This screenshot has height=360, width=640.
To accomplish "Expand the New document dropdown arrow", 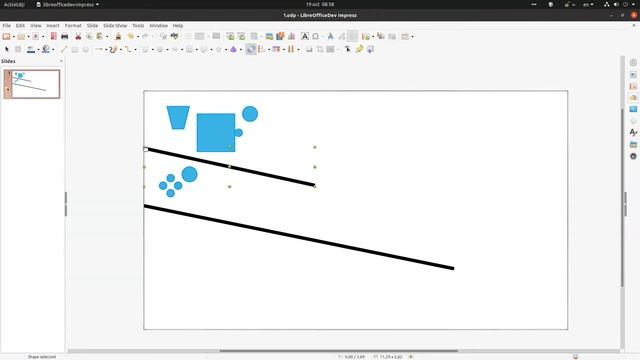I will coord(13,37).
